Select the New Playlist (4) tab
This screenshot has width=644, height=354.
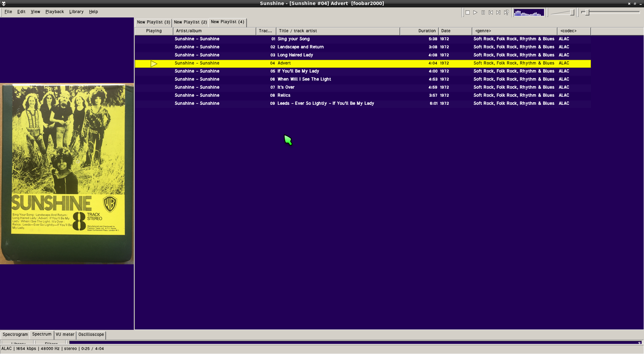228,22
